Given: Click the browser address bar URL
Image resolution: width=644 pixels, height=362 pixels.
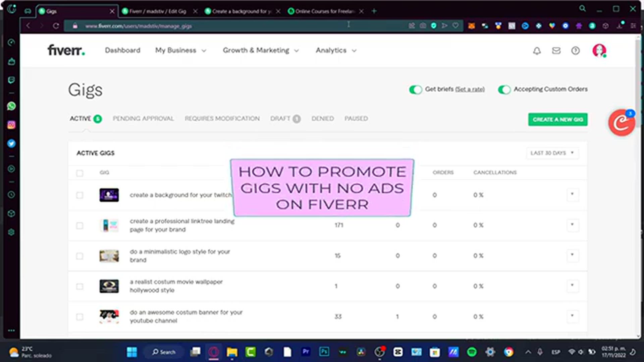Looking at the screenshot, I should (138, 26).
